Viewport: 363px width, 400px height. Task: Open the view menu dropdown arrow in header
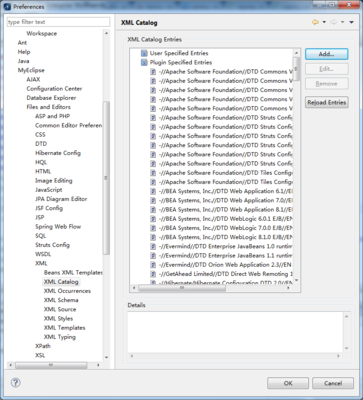351,22
